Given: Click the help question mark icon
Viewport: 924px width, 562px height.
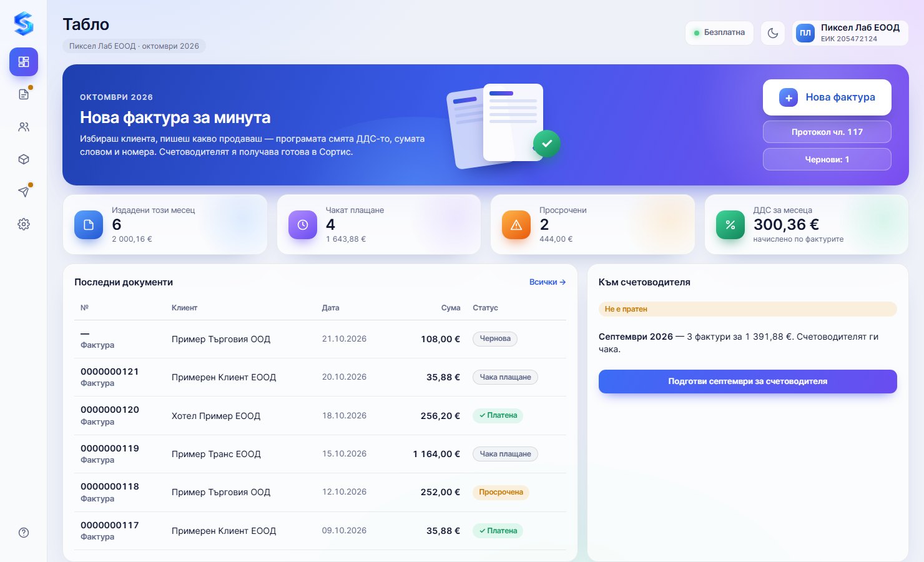Looking at the screenshot, I should pos(24,533).
